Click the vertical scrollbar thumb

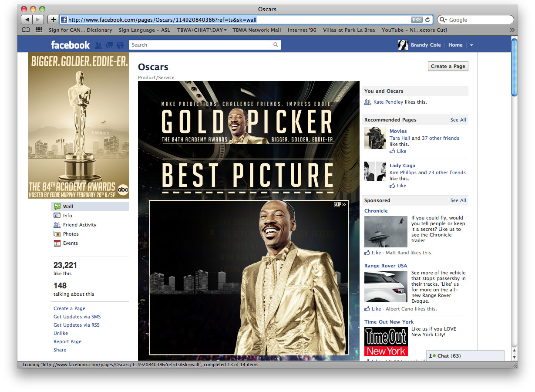[514, 68]
